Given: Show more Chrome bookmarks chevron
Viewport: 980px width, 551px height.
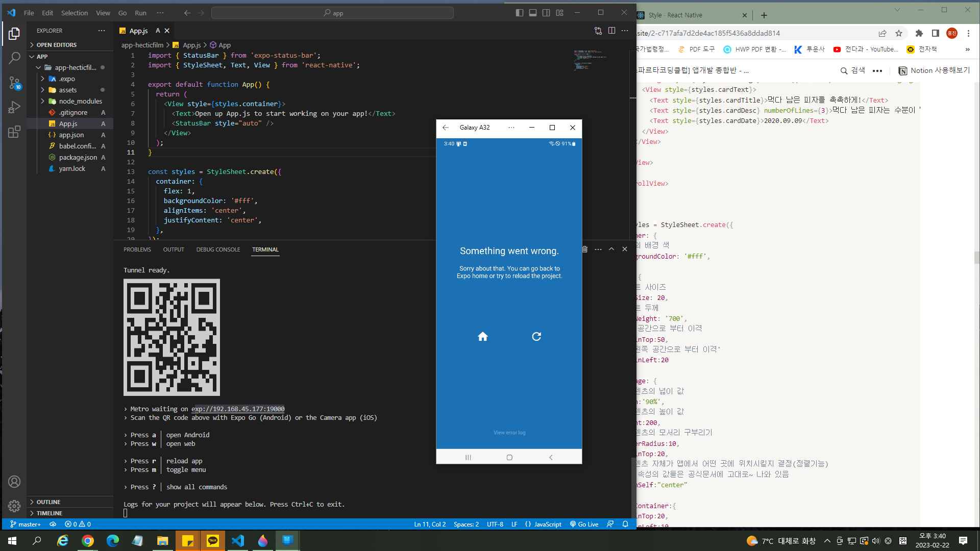Looking at the screenshot, I should tap(967, 49).
